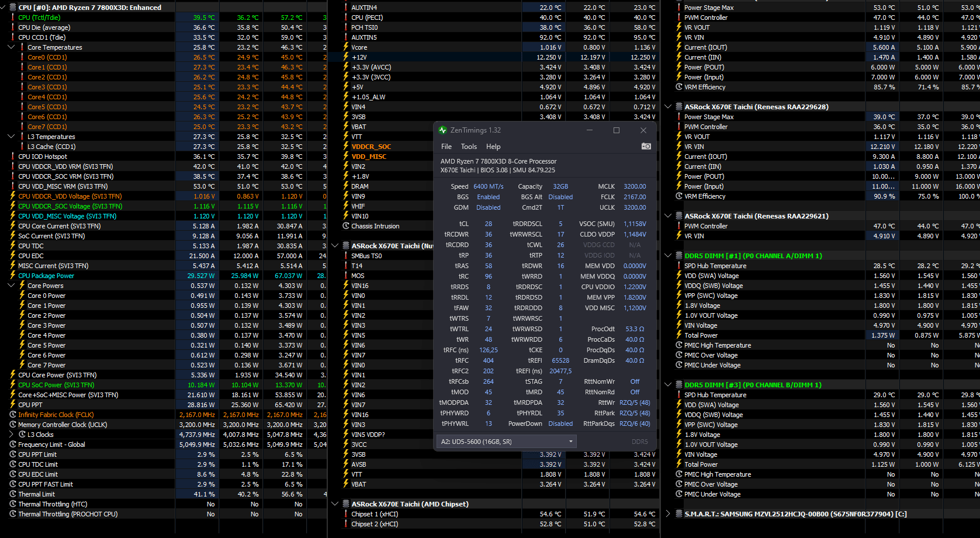Click thermometer icon beside PCH TSI0
The height and width of the screenshot is (538, 980).
tap(346, 27)
